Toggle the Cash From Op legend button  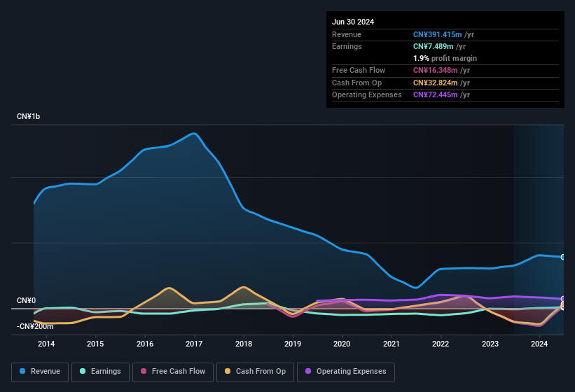point(255,372)
